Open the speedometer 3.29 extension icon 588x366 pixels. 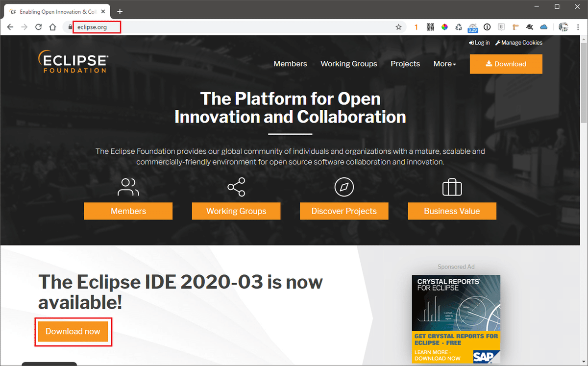[x=473, y=28]
